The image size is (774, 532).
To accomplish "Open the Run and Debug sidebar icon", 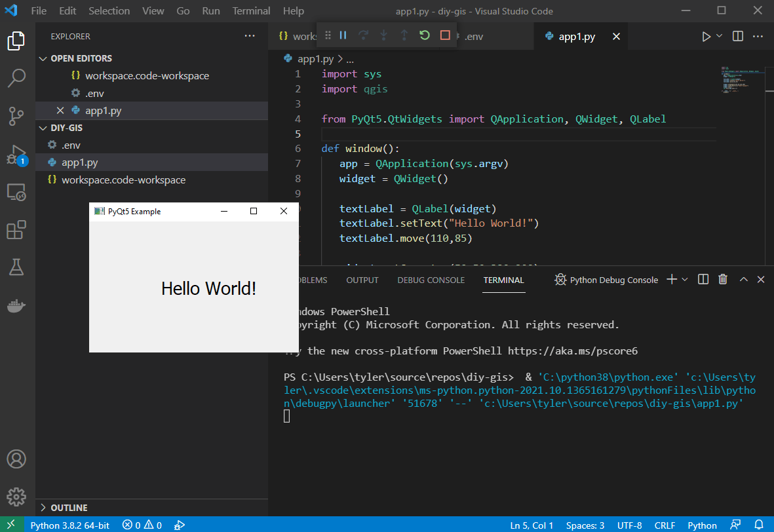I will tap(16, 155).
